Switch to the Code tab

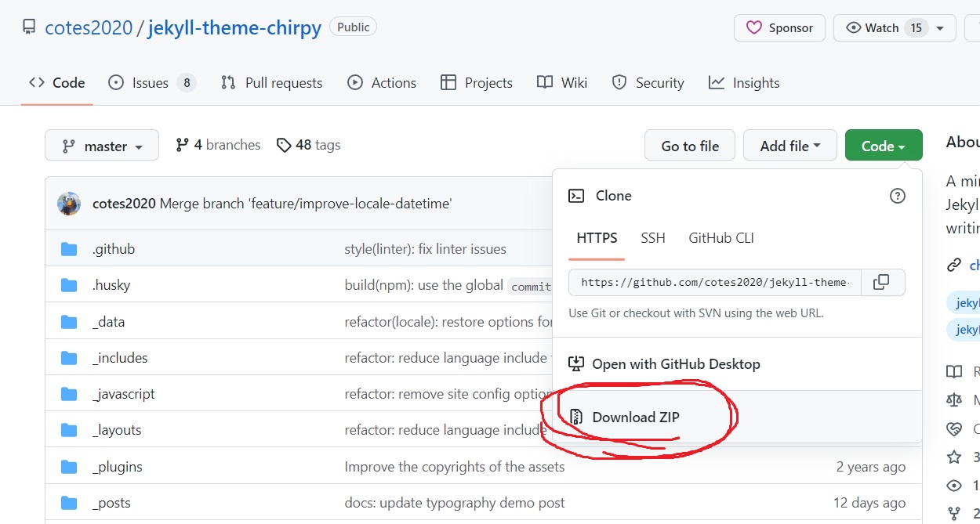57,82
